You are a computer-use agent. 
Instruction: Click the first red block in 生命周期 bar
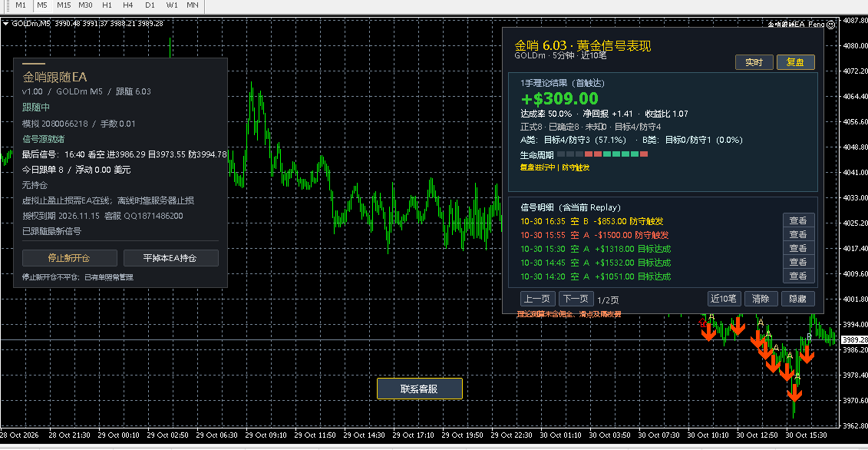(589, 154)
